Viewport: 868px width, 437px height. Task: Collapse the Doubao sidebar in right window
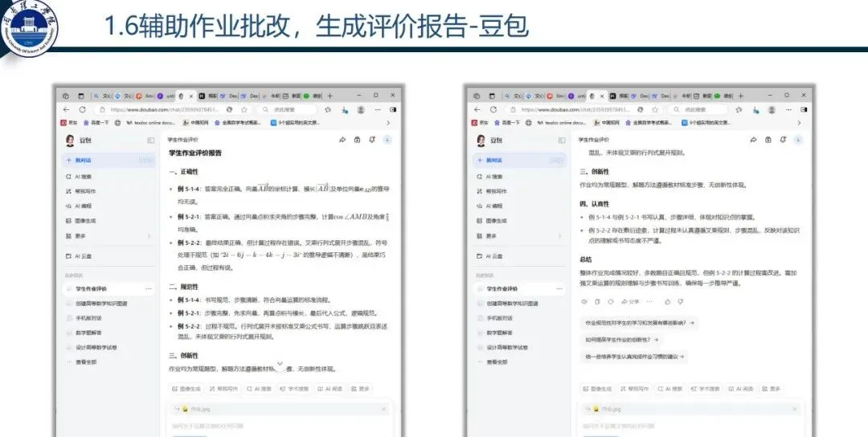point(561,141)
